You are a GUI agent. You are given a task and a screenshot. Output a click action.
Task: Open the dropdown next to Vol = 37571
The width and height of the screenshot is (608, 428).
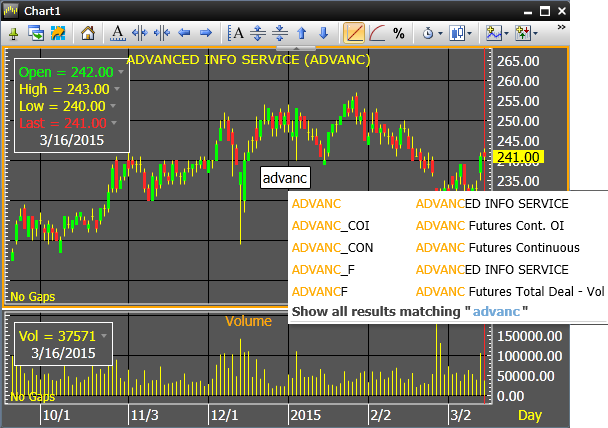coord(104,336)
